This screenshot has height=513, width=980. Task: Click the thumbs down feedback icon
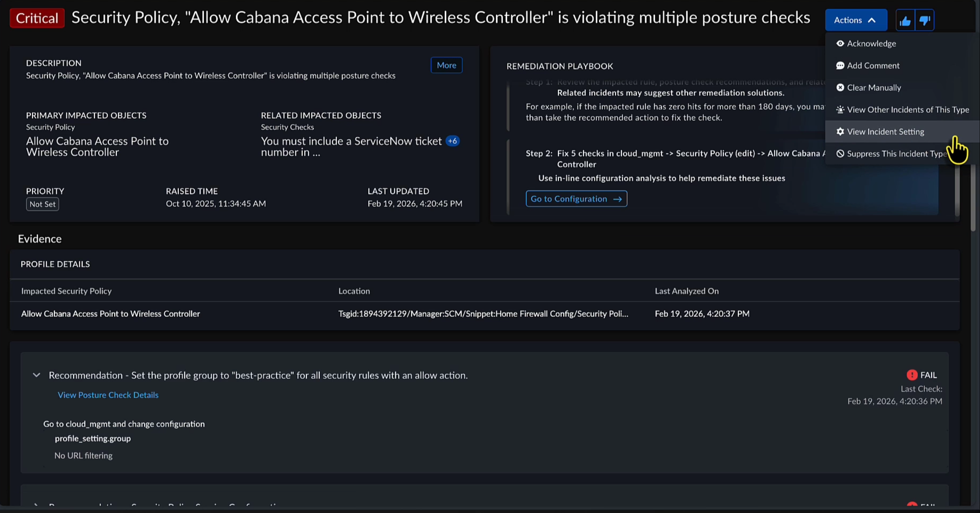924,20
